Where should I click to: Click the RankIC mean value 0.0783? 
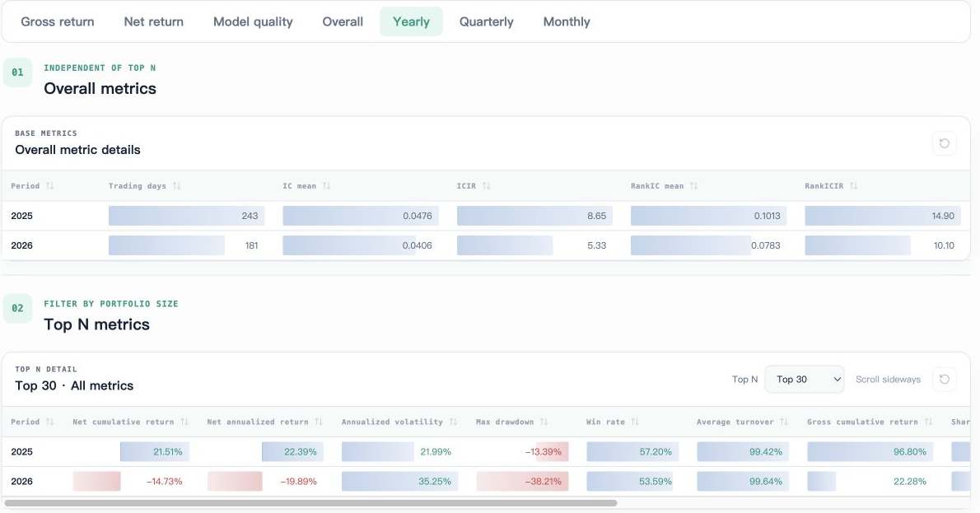[766, 245]
